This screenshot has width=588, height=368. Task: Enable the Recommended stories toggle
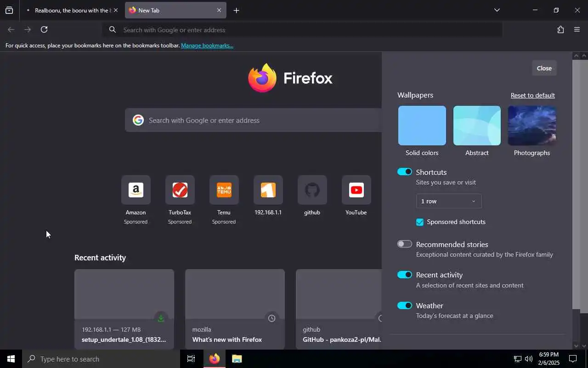click(405, 244)
